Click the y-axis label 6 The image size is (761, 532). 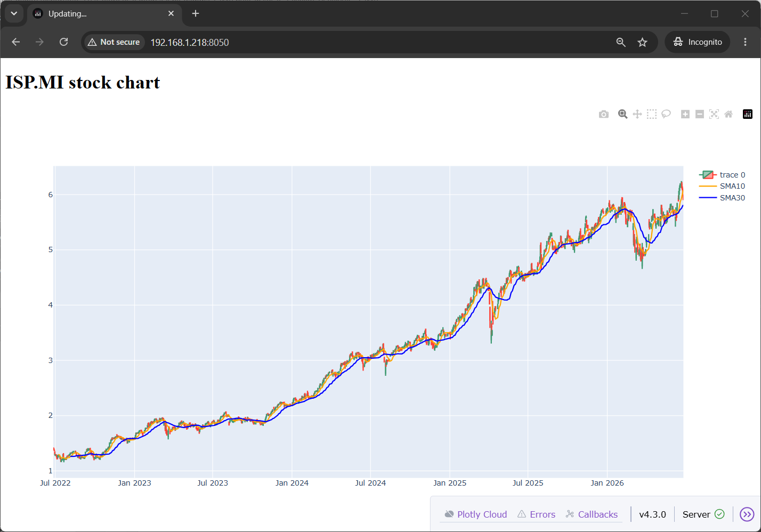(51, 195)
